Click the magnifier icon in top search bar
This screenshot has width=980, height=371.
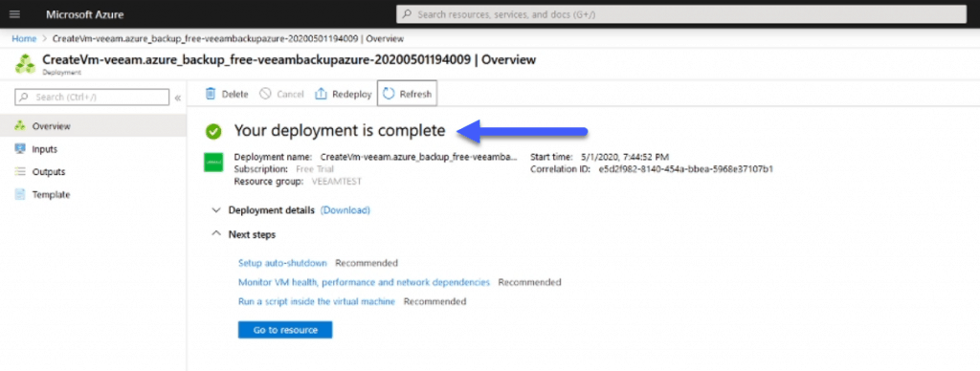click(x=407, y=13)
